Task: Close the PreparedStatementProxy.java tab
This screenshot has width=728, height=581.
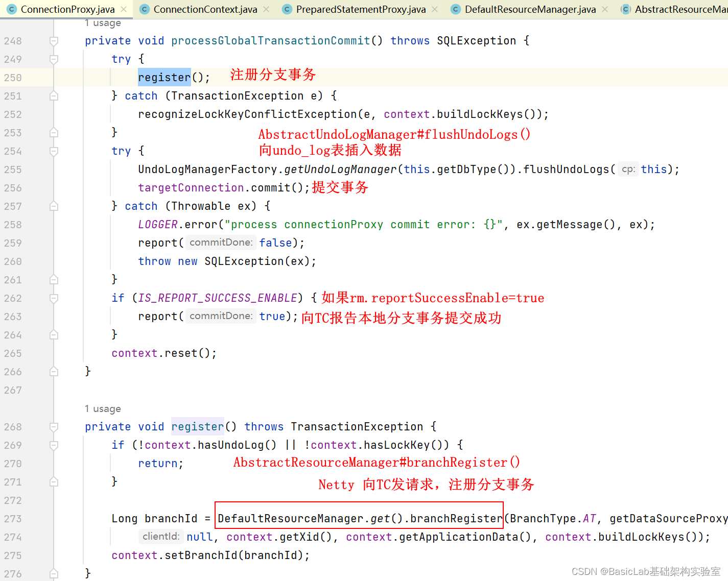Action: click(x=435, y=9)
